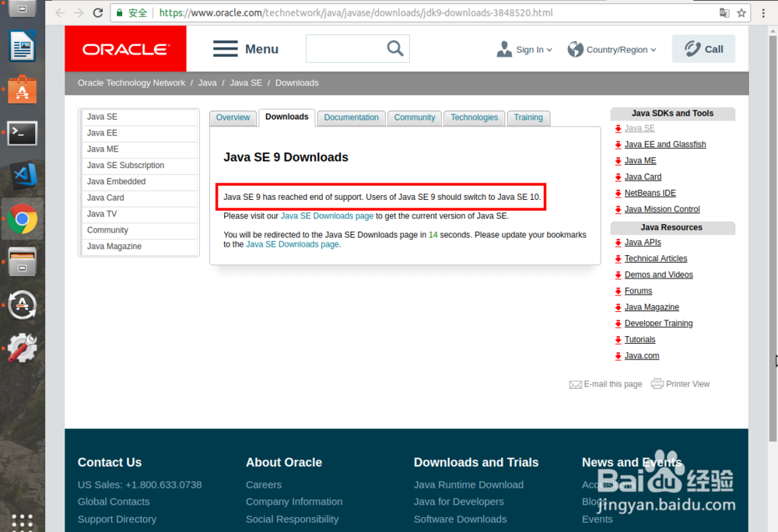Expand Country/Region dropdown chevron
This screenshot has width=778, height=532.
pos(654,50)
